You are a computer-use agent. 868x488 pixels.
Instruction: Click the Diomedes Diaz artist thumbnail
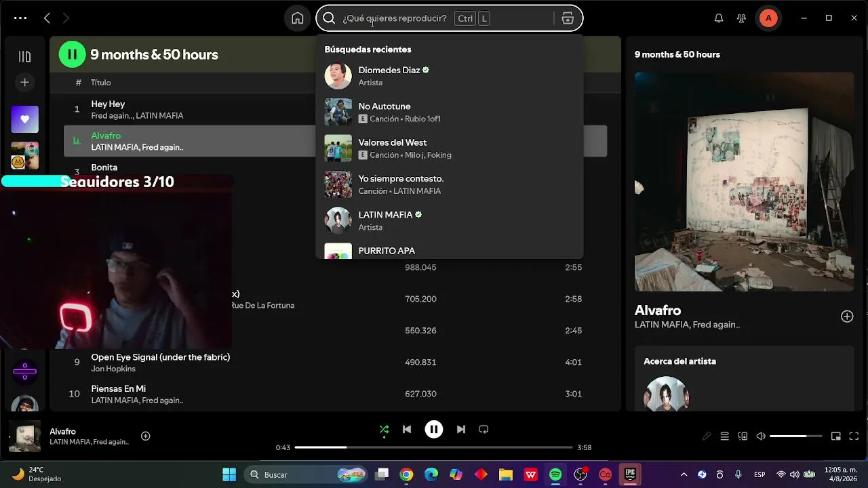coord(338,76)
